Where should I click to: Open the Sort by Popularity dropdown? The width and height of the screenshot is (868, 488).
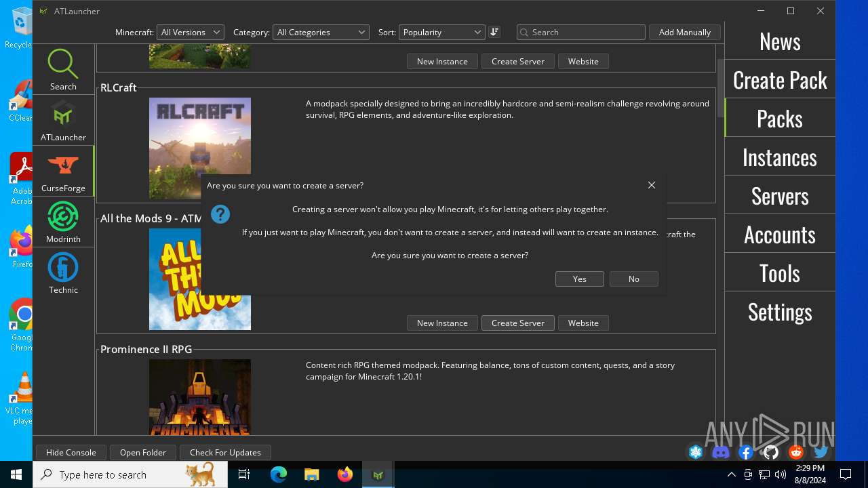pos(441,32)
